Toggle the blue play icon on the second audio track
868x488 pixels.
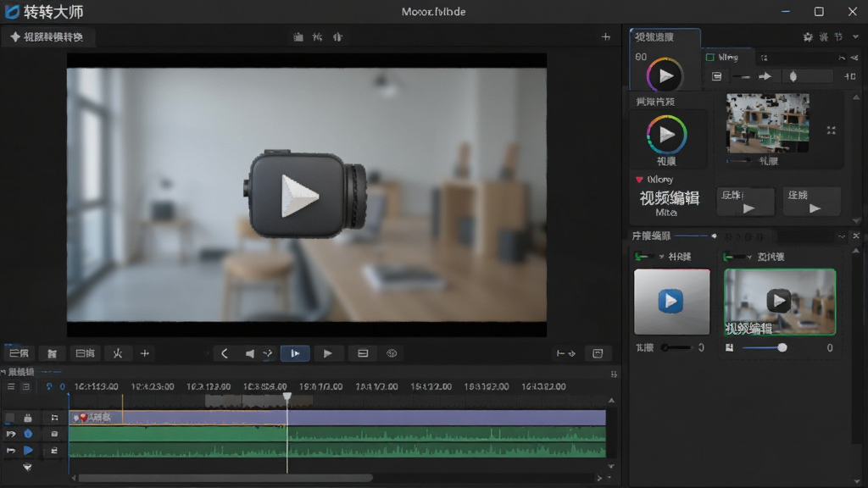(x=28, y=451)
